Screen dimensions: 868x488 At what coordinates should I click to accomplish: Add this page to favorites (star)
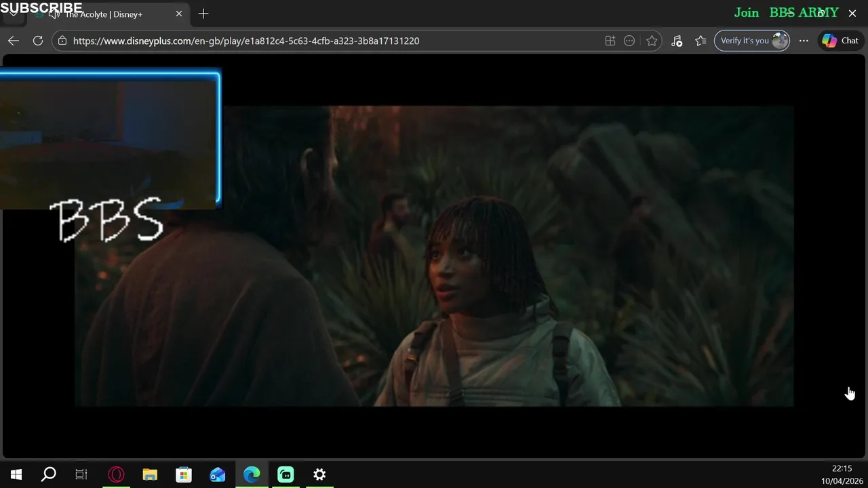tap(652, 41)
